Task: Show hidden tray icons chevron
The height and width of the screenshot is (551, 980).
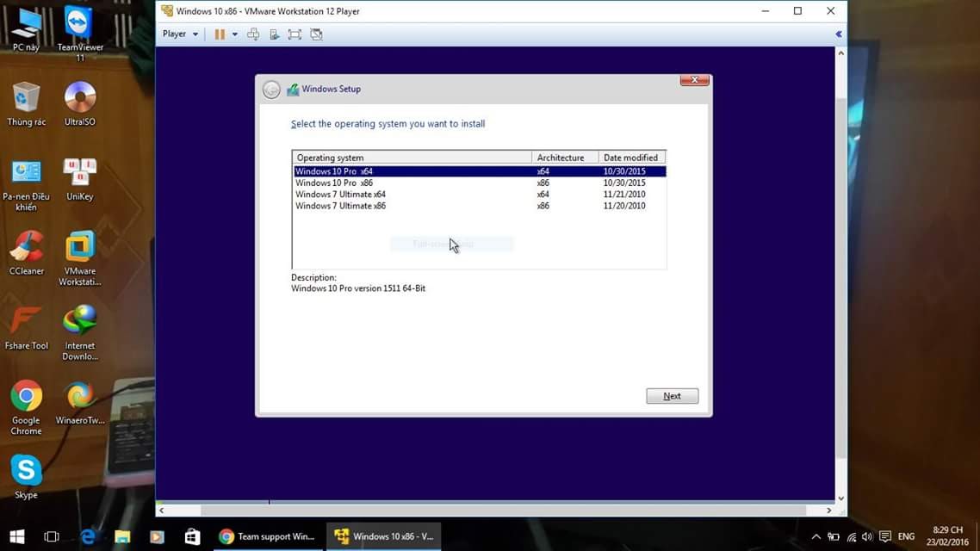Action: click(816, 536)
